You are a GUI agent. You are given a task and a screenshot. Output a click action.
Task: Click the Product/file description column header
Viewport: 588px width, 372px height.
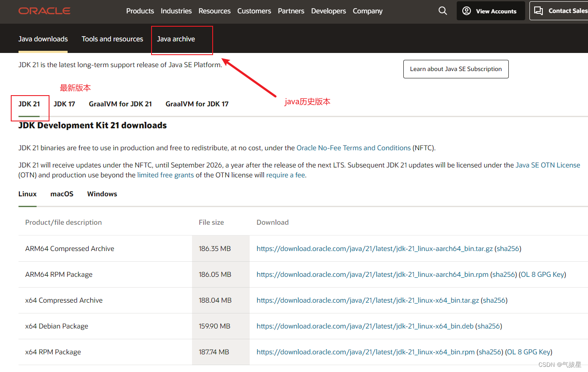(64, 222)
